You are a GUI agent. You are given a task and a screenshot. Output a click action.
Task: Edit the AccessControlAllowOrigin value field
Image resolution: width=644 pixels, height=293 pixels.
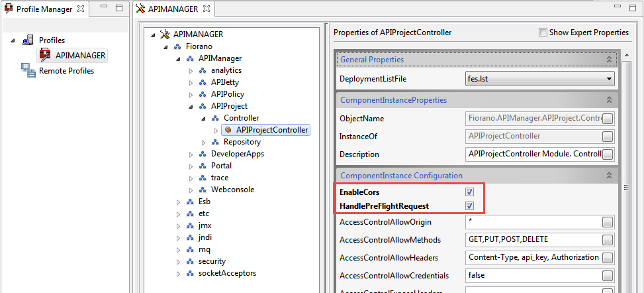point(533,222)
